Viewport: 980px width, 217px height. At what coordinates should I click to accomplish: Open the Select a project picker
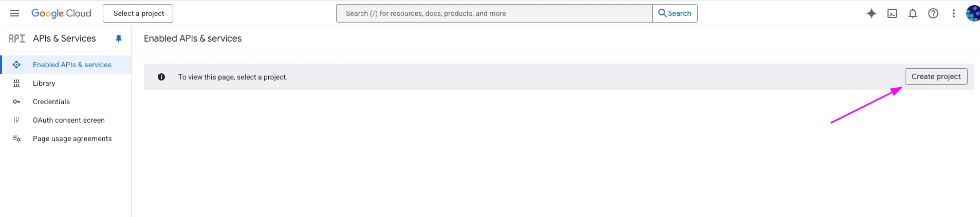(x=138, y=13)
